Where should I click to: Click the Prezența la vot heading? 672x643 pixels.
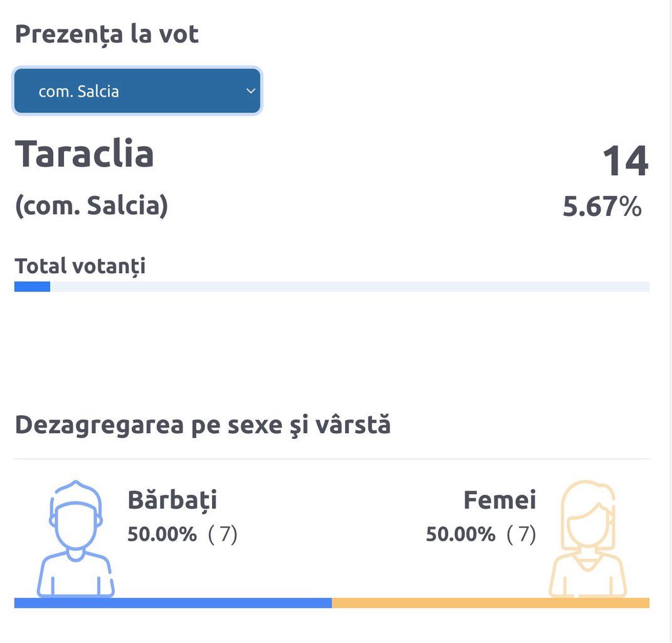tap(107, 34)
